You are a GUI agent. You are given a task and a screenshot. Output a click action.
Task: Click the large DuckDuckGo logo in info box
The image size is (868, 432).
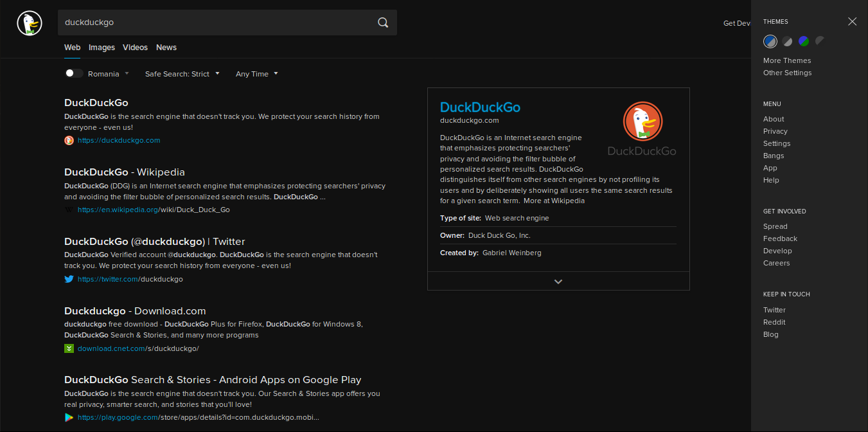click(x=642, y=129)
